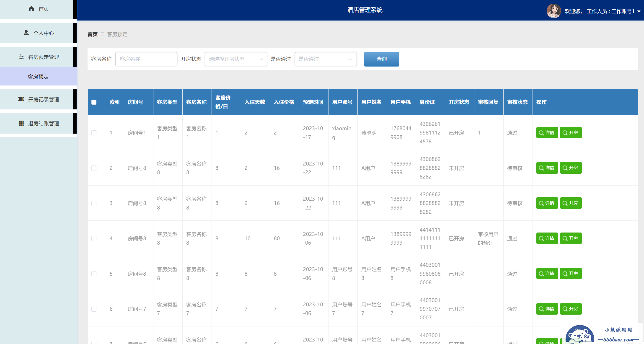
Task: Click the 17680449908 phone cell
Action: point(401,133)
